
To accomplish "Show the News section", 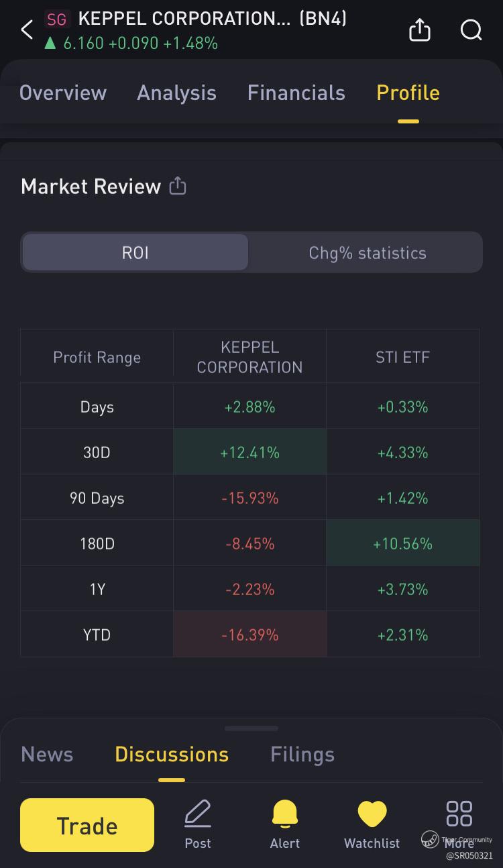I will point(47,754).
